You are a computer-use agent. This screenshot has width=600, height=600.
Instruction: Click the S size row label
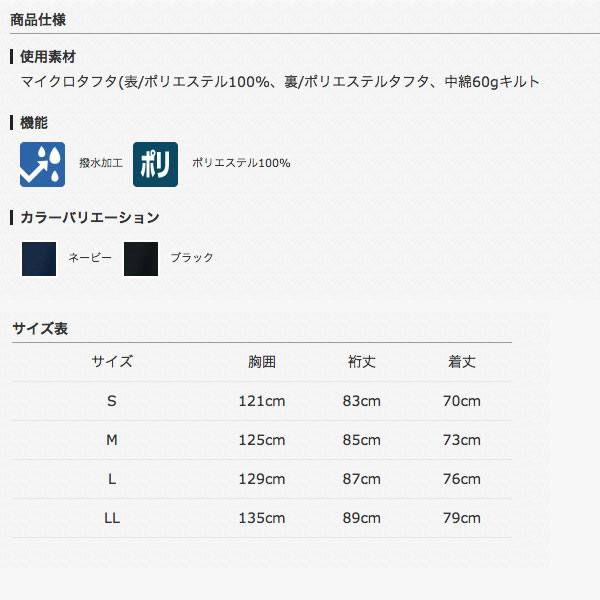pyautogui.click(x=112, y=401)
